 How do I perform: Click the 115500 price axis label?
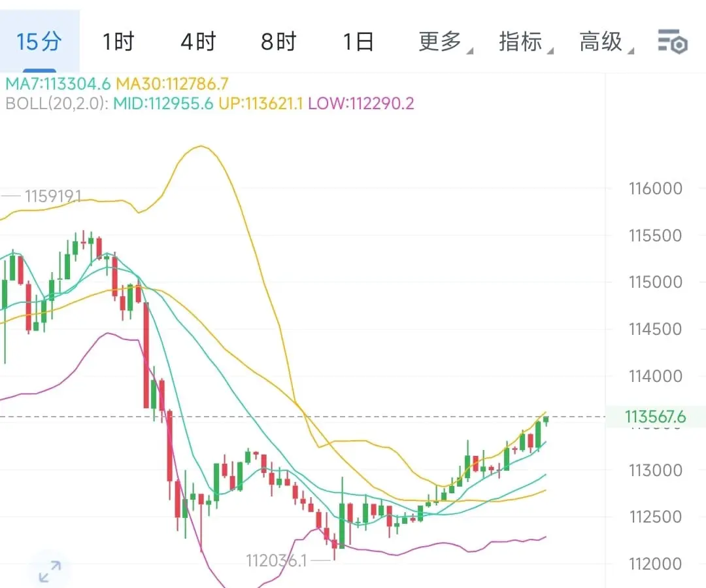pos(655,235)
